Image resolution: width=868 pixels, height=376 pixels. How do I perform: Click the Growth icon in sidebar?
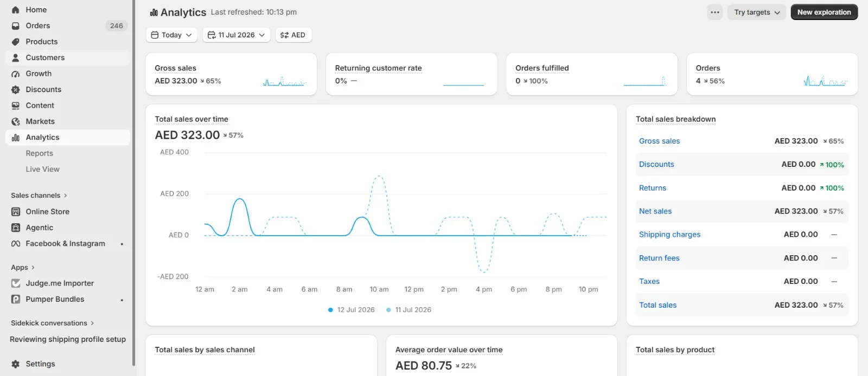(x=16, y=74)
